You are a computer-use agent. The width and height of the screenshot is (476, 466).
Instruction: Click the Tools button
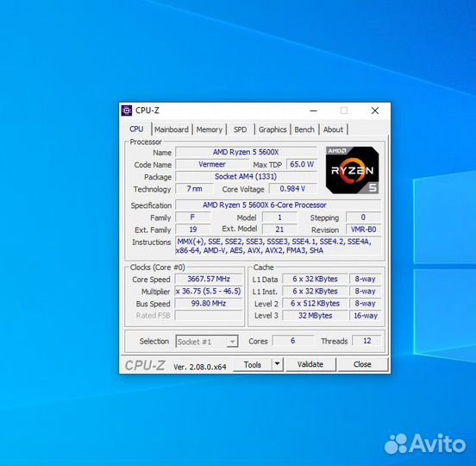pos(253,364)
